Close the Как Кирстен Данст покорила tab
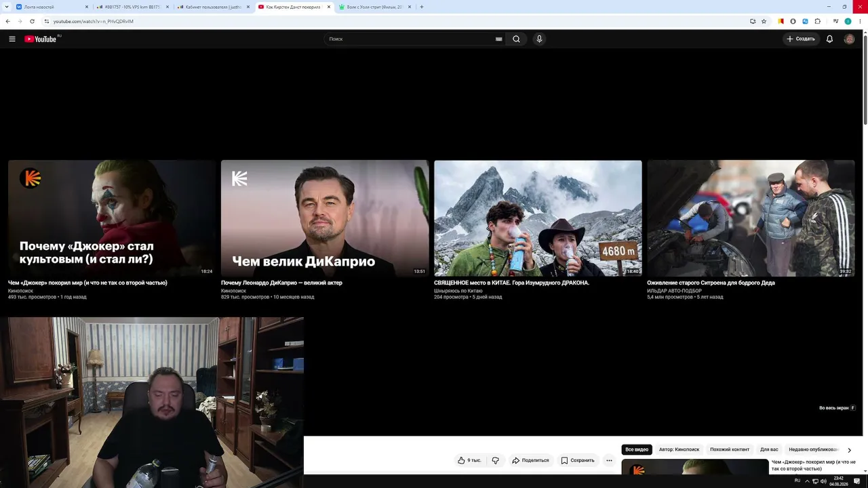Viewport: 868px width, 488px height. tap(329, 7)
